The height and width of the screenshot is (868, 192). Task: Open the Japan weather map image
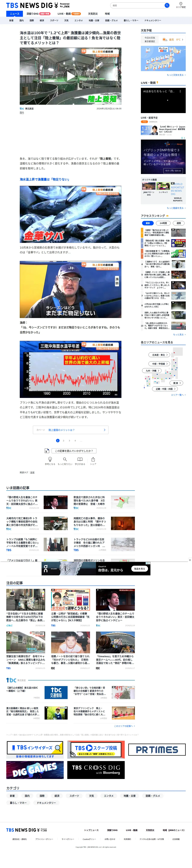(x=163, y=59)
